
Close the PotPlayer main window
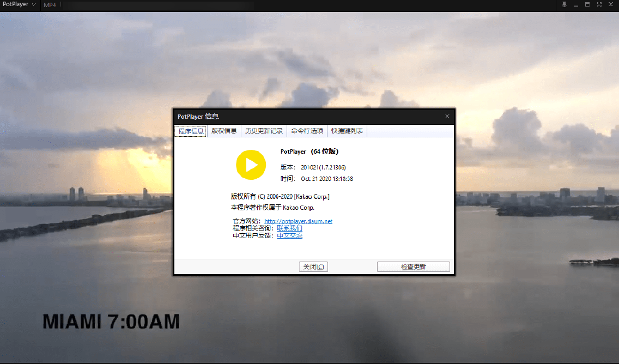[x=611, y=4]
